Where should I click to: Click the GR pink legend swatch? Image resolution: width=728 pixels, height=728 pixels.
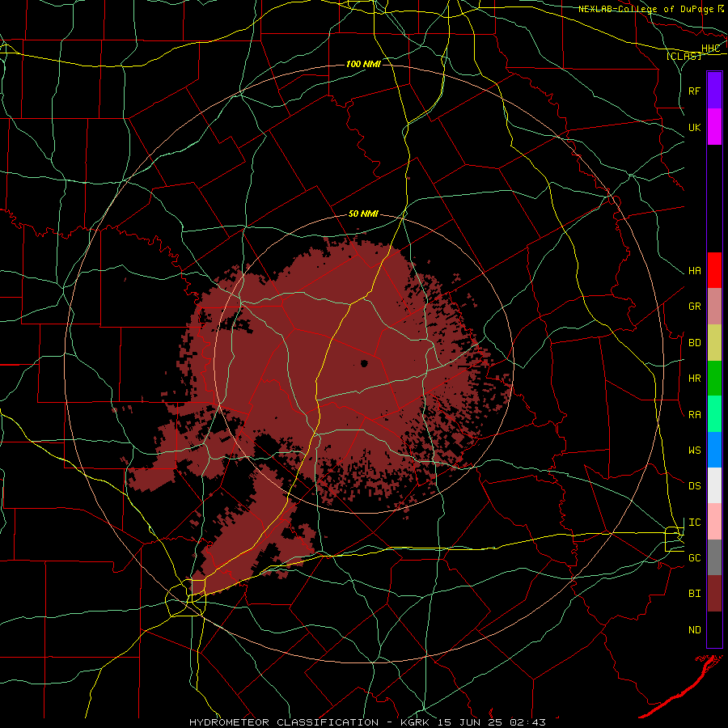click(714, 307)
